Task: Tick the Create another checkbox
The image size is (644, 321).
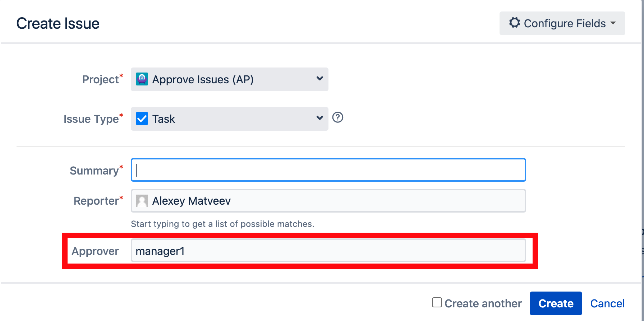Action: pos(437,302)
